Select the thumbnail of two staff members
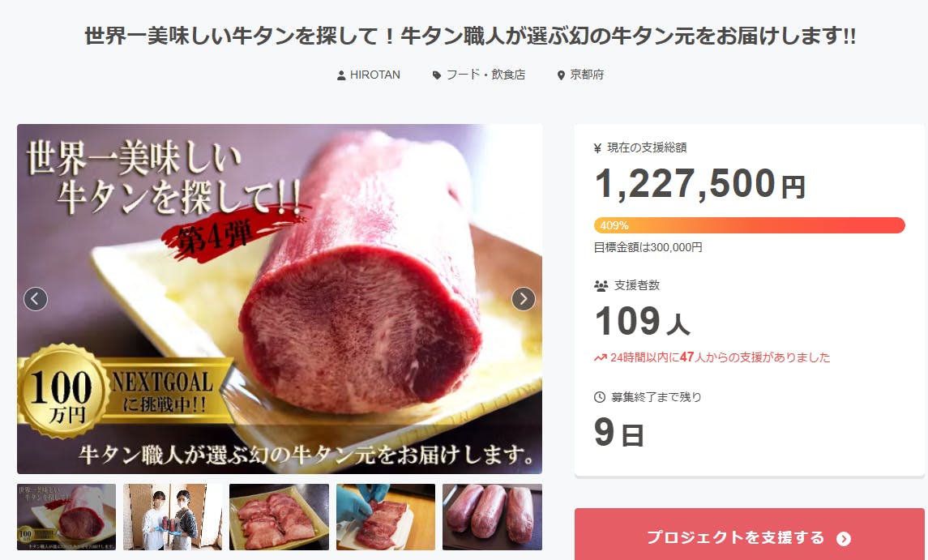Viewport: 928px width, 560px height. [173, 517]
